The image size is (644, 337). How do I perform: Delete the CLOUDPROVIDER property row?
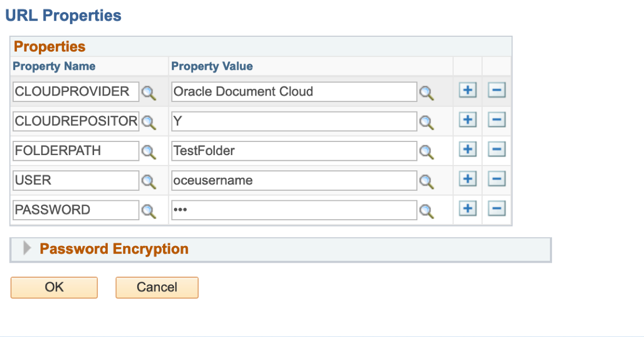[x=496, y=90]
